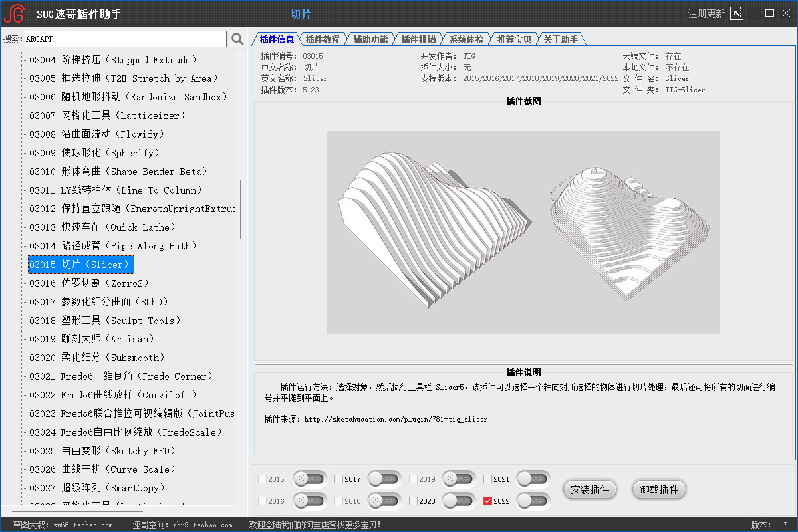Select 03017 参数化细分曲面 (SUbD)
This screenshot has width=798, height=532.
point(99,302)
